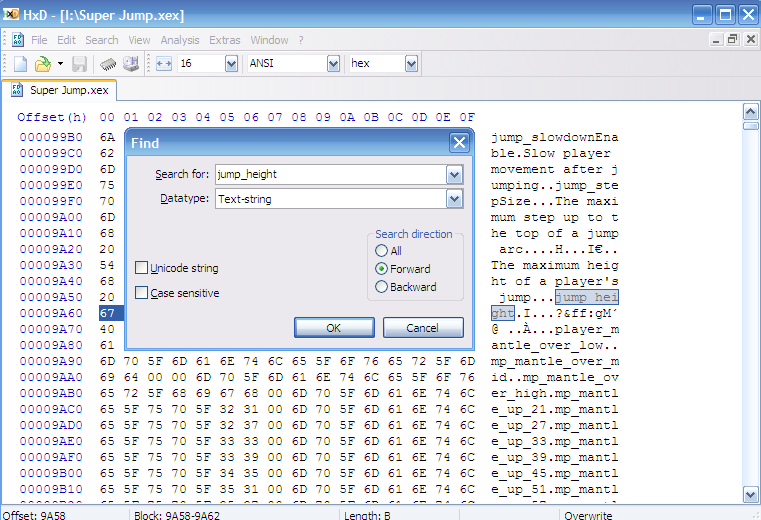
Task: Open the Analysis menu
Action: pos(180,40)
